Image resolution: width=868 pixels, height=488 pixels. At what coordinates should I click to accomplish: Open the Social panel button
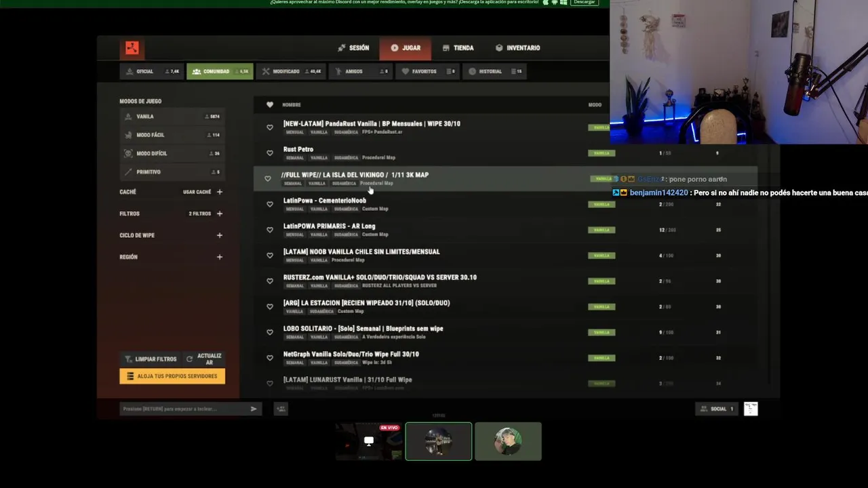click(717, 409)
